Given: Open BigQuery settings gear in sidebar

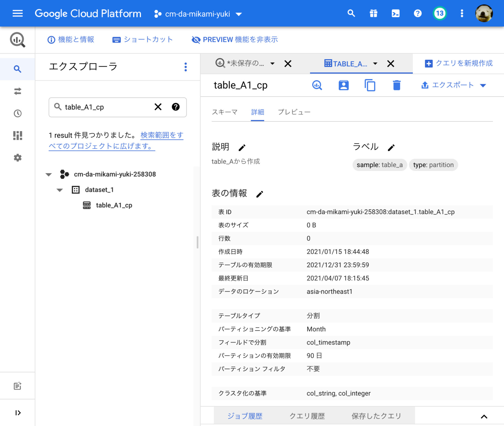Looking at the screenshot, I should pos(17,158).
